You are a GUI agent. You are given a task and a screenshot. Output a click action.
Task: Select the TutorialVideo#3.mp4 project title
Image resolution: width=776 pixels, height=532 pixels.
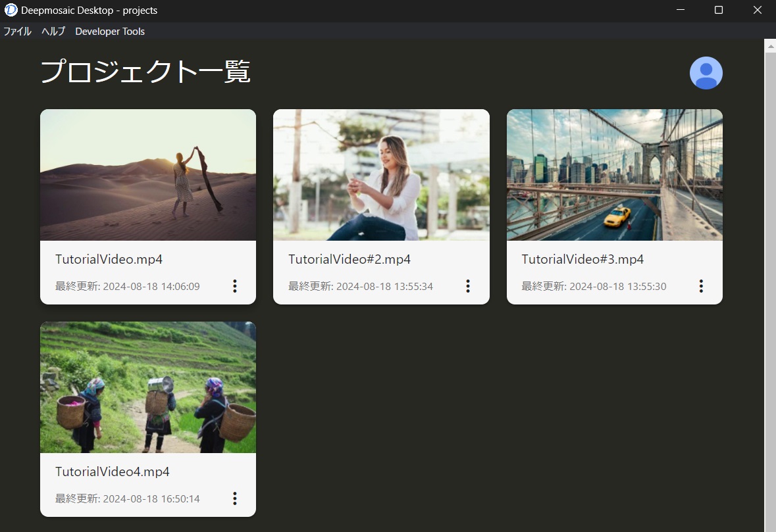click(x=582, y=259)
